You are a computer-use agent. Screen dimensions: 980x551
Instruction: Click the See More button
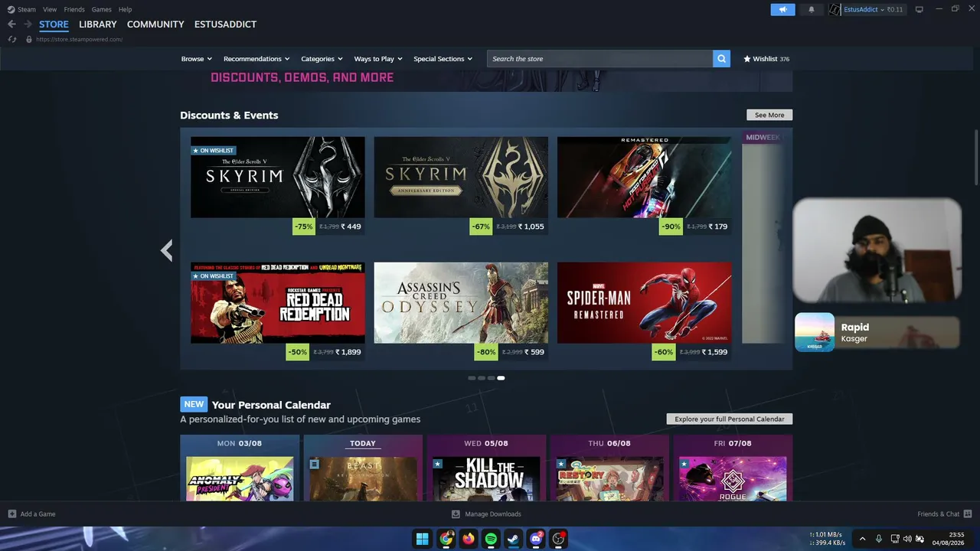click(769, 115)
